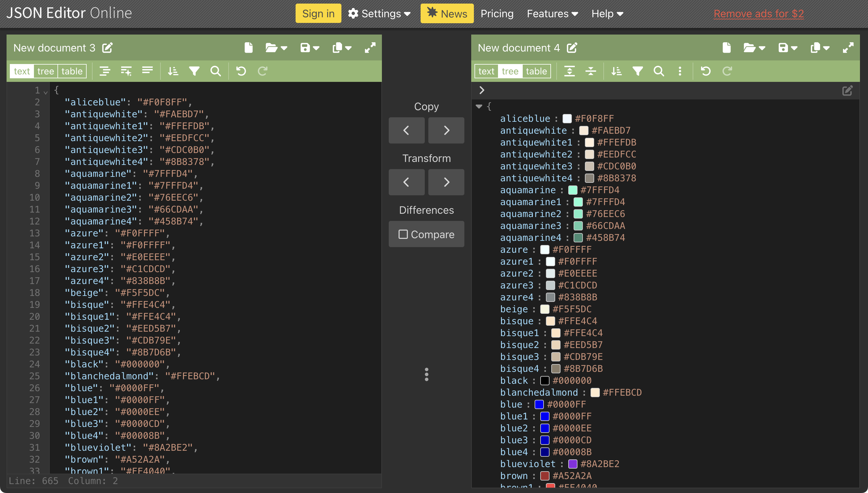
Task: Compact JSON in left editor toolbar
Action: pos(148,71)
